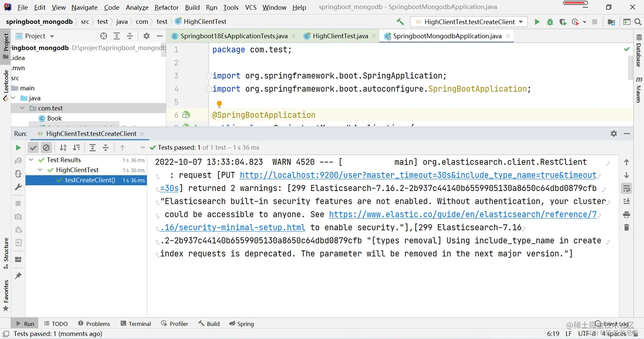Open the Terminal tool window tab
The image size is (644, 339).
135,324
